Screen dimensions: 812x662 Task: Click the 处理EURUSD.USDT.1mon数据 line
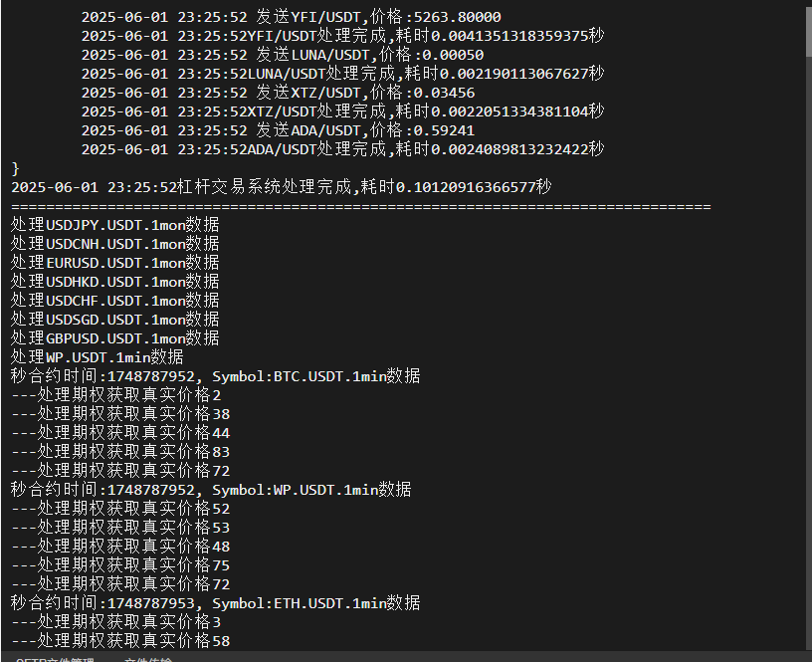click(115, 263)
